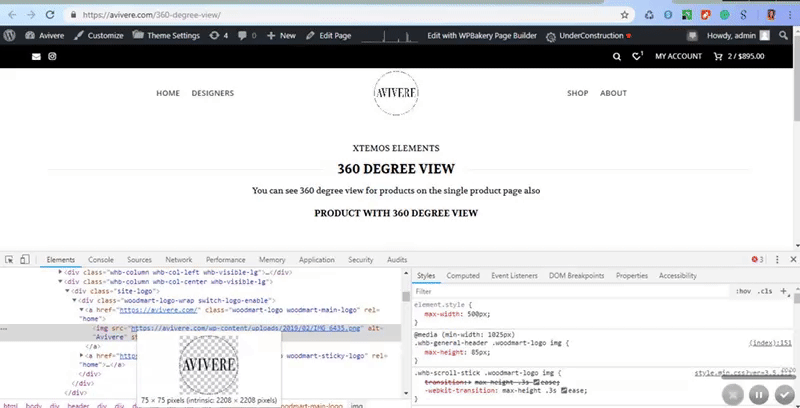Open the shopping cart showing $895.00
Viewport: 800px width, 408px height.
click(739, 56)
